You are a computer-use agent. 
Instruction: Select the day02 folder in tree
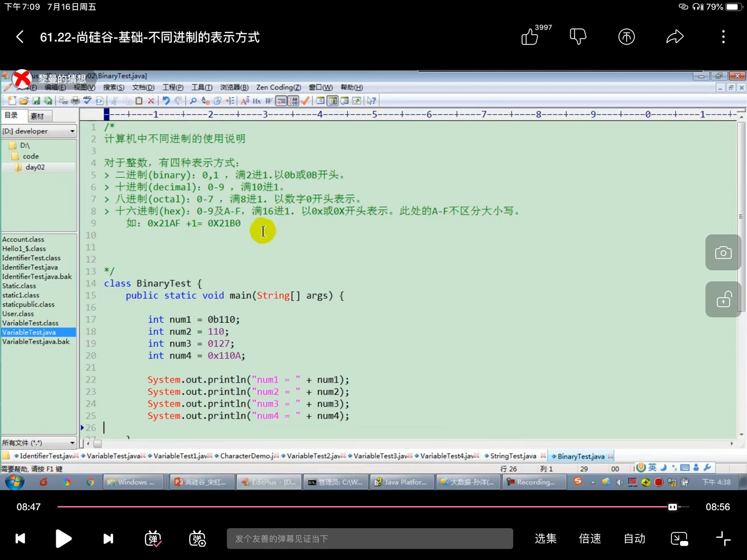tap(35, 167)
